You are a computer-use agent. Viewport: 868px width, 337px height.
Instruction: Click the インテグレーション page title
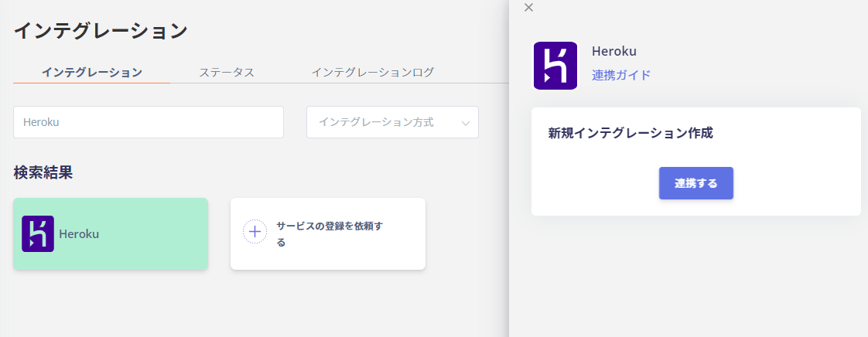(101, 31)
